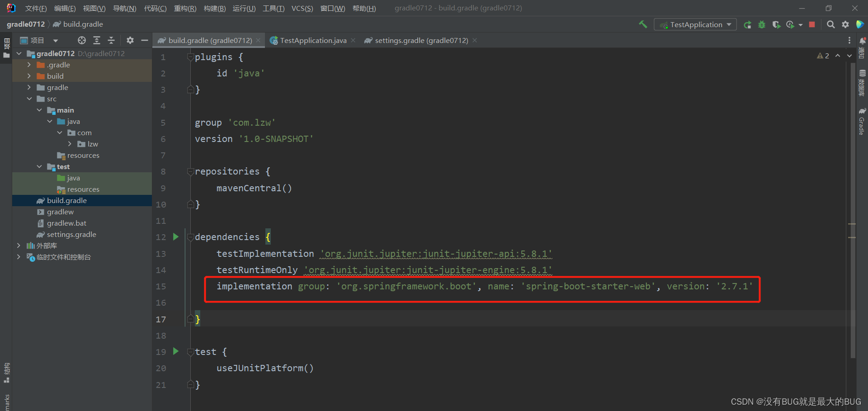Fold the plugins code block
Viewport: 868px width, 411px height.
click(190, 57)
